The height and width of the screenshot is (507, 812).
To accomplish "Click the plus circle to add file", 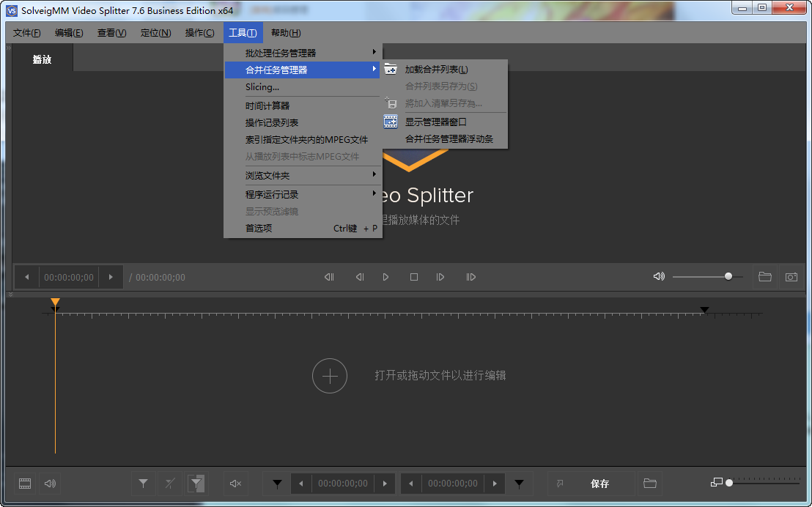I will click(x=330, y=376).
